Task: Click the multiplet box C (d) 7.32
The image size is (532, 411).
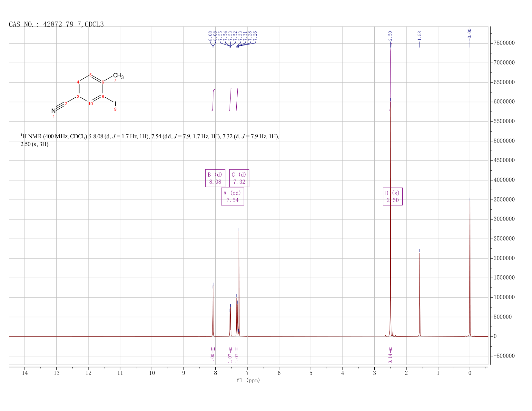Action: point(239,178)
